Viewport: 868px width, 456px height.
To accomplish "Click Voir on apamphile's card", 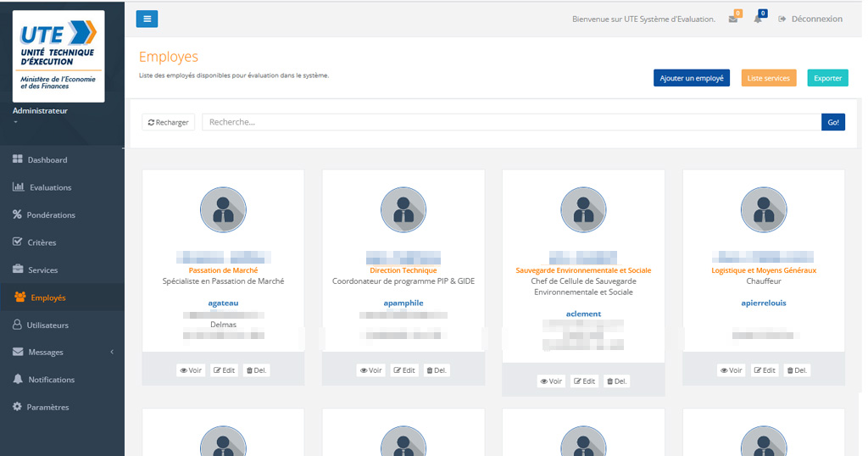I will pos(371,370).
